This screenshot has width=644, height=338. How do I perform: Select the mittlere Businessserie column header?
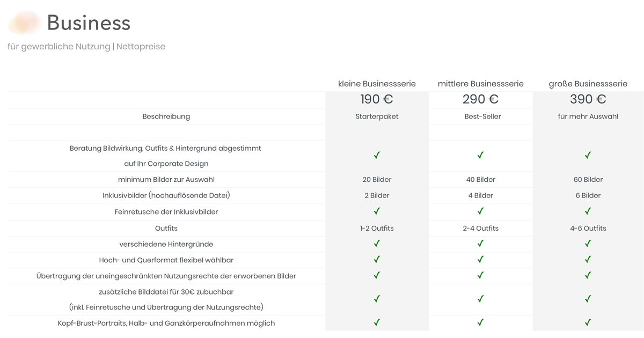[x=481, y=84]
